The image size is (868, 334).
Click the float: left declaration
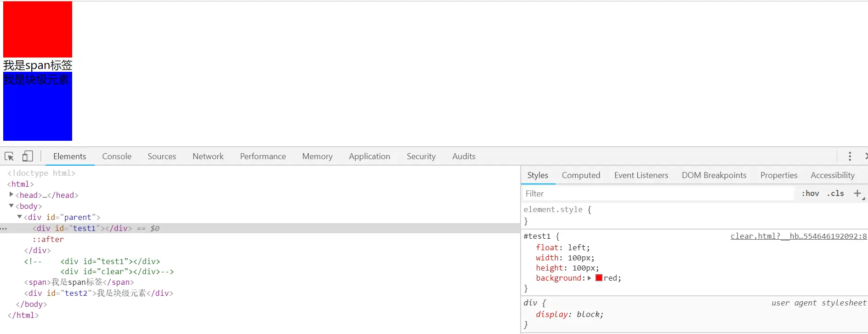563,248
